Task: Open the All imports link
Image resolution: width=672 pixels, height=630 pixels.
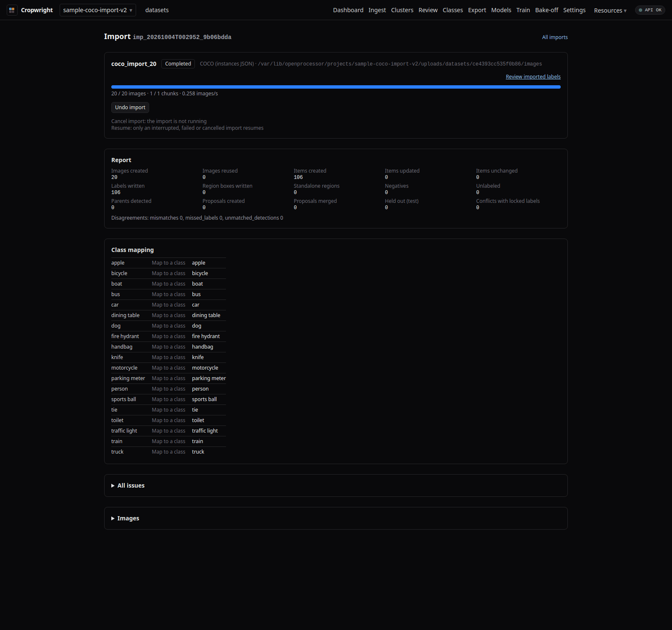Action: coord(555,37)
